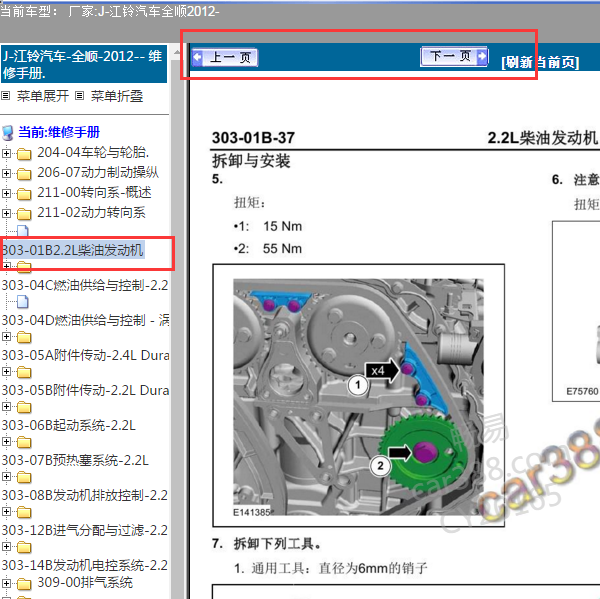The height and width of the screenshot is (599, 600).
Task: Click the left panel vertical scrollbar
Action: pyautogui.click(x=176, y=322)
